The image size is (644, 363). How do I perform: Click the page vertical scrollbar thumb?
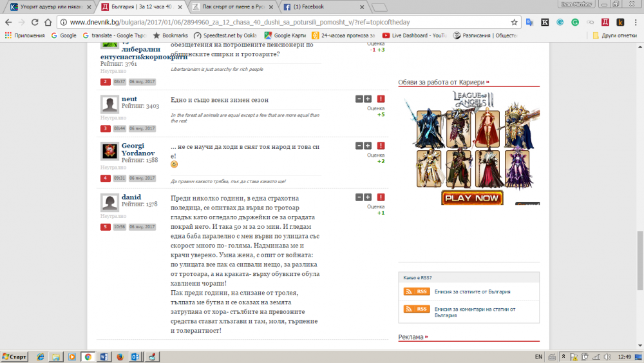[640, 260]
